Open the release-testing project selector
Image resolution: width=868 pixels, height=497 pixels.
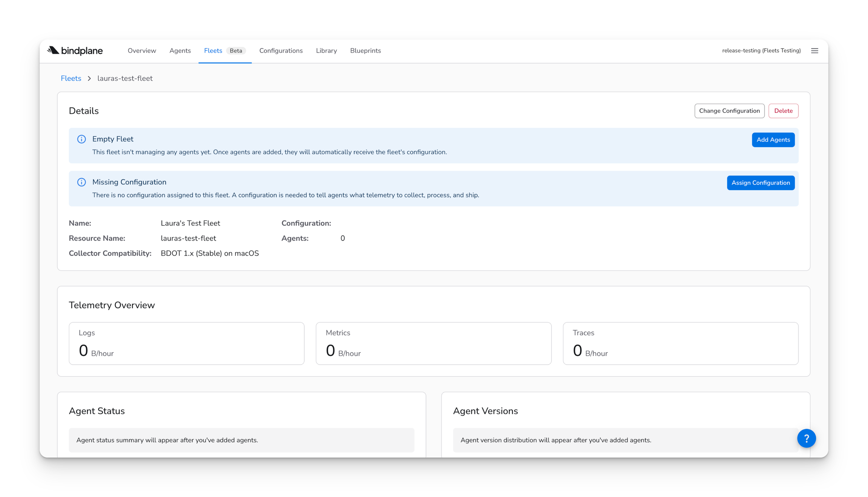click(761, 51)
